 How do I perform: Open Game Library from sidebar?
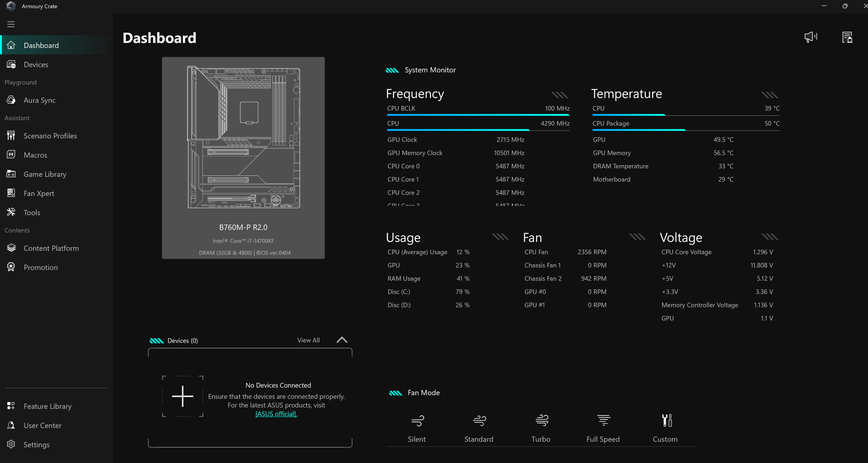point(45,174)
